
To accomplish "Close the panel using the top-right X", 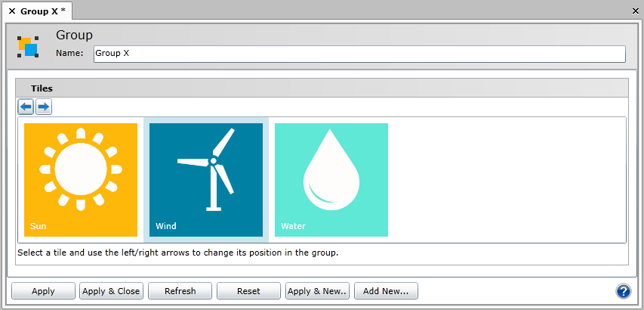I will coord(636,11).
